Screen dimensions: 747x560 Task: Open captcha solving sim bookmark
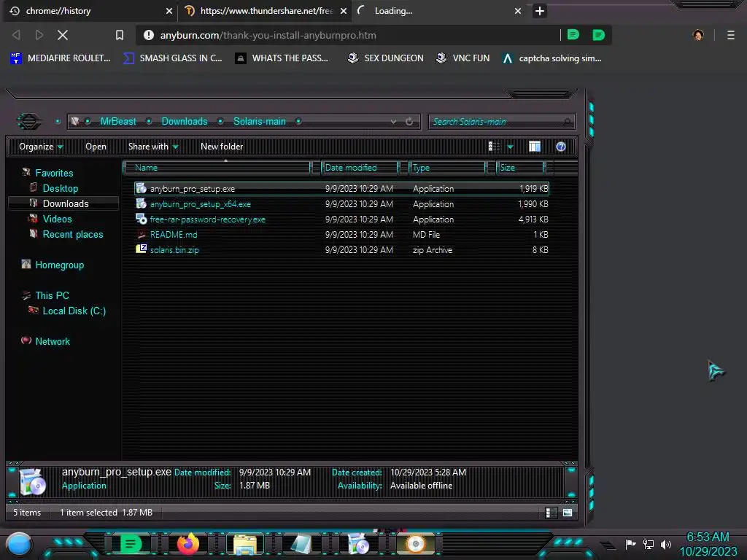tap(552, 58)
